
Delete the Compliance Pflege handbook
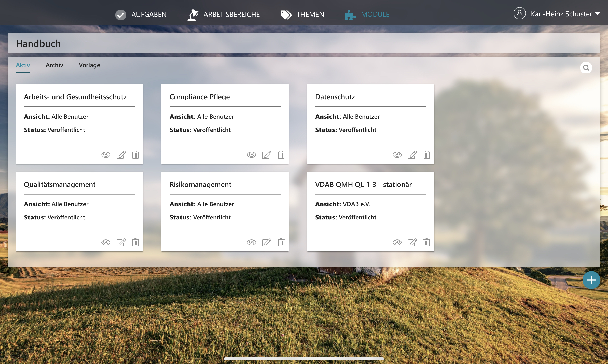[x=281, y=155]
